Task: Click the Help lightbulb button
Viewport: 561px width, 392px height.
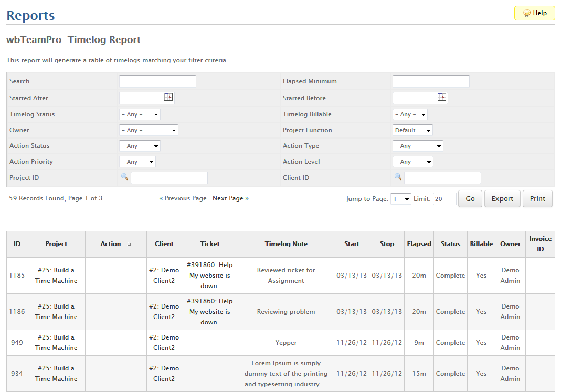Action: point(534,14)
